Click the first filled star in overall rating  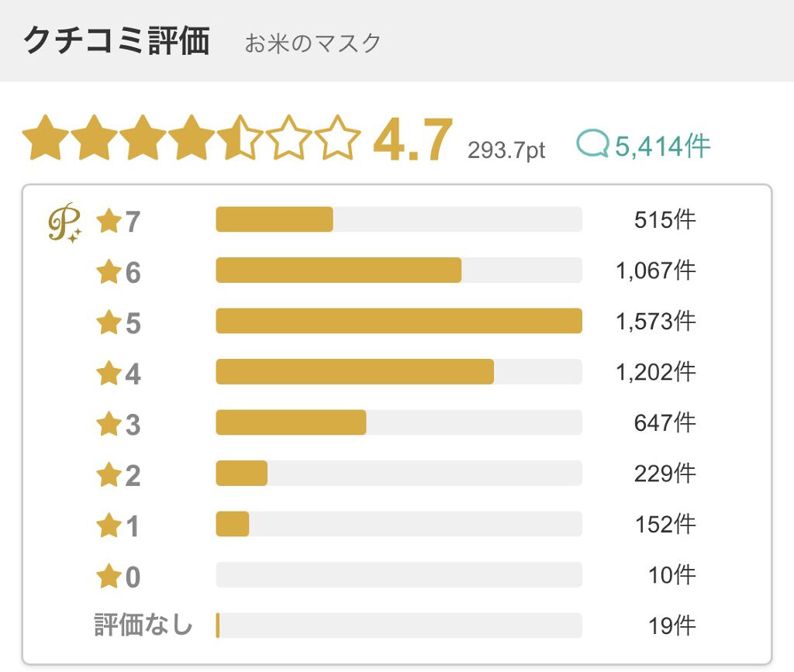45,138
